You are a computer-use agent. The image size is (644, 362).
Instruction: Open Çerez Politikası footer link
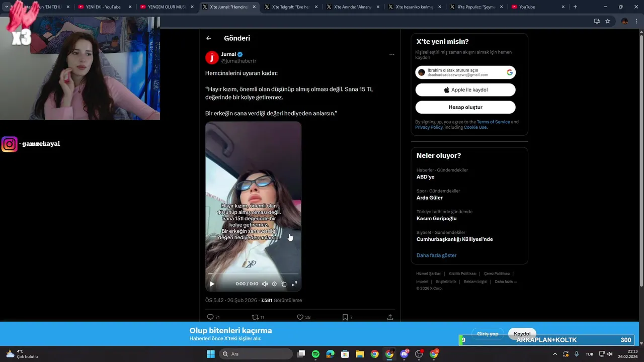pyautogui.click(x=497, y=274)
